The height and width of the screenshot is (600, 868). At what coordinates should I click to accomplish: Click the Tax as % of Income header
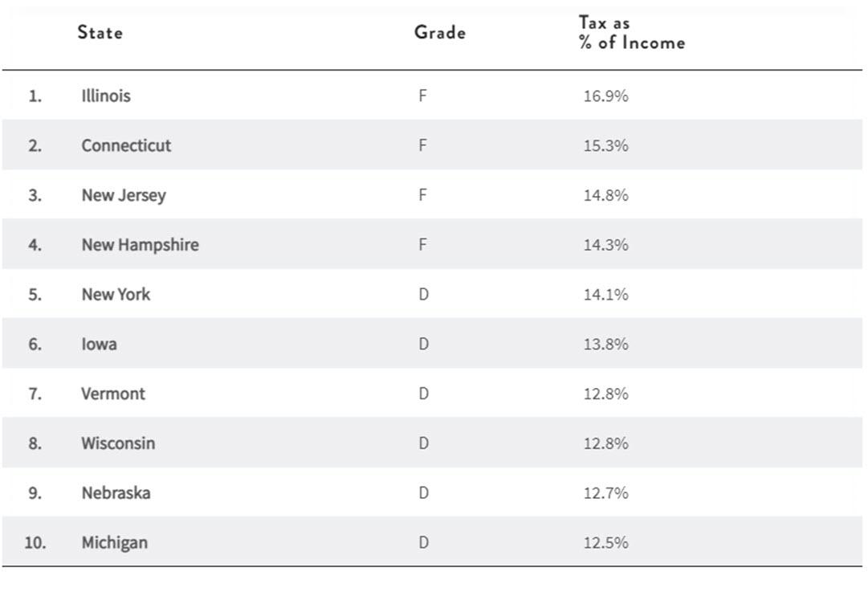point(631,33)
